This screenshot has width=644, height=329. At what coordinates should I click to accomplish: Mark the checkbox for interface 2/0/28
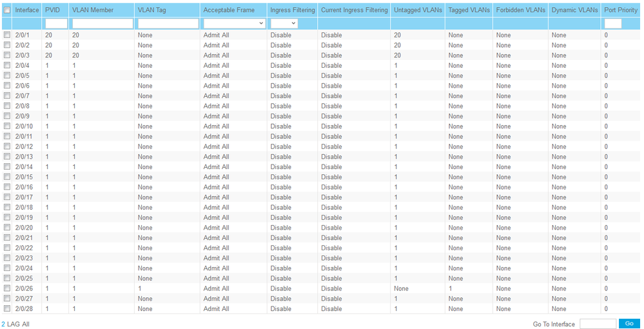7,309
